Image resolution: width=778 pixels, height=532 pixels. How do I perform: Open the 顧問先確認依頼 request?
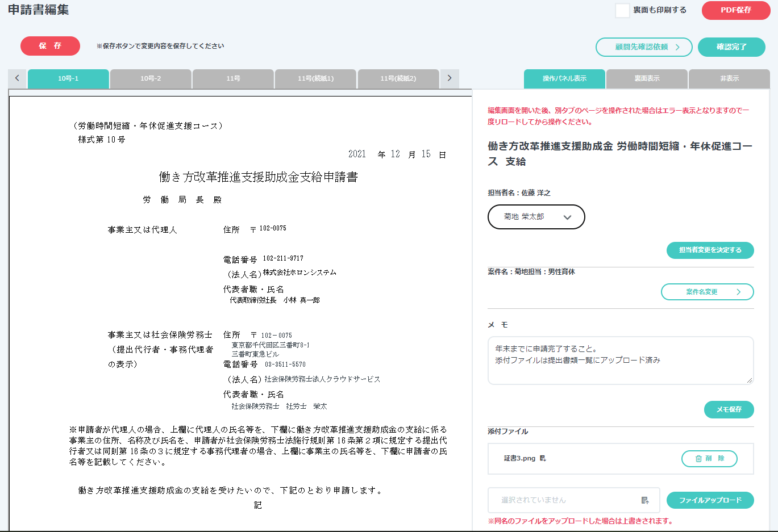(x=643, y=47)
